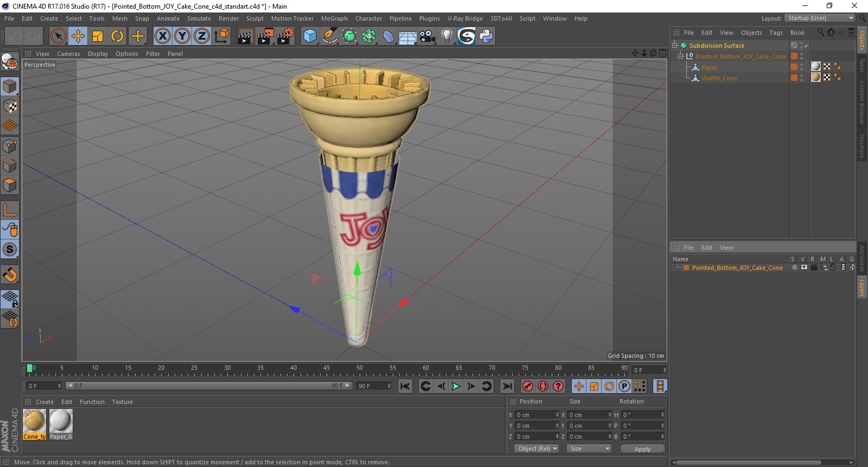Toggle Subdivision Surface enabled checkmark
The height and width of the screenshot is (467, 868).
tap(807, 46)
